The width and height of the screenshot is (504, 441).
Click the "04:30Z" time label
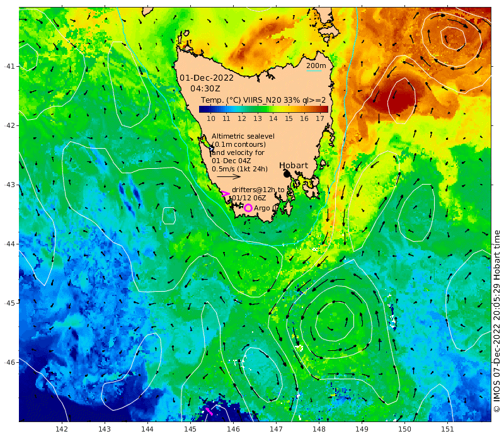(205, 88)
